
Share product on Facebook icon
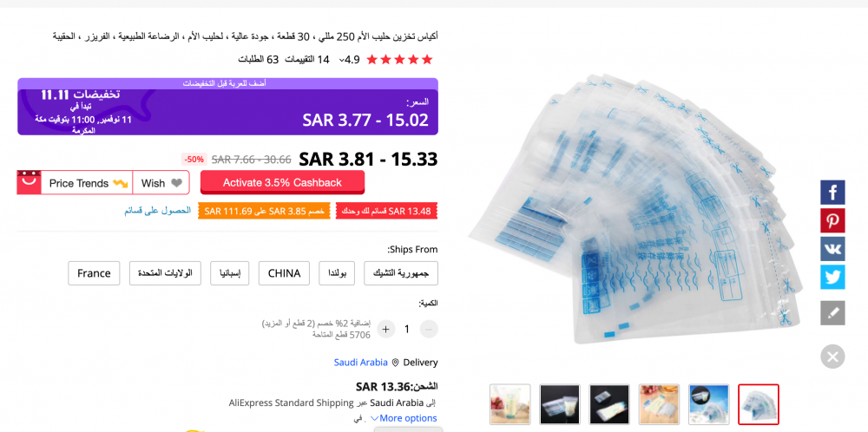832,193
